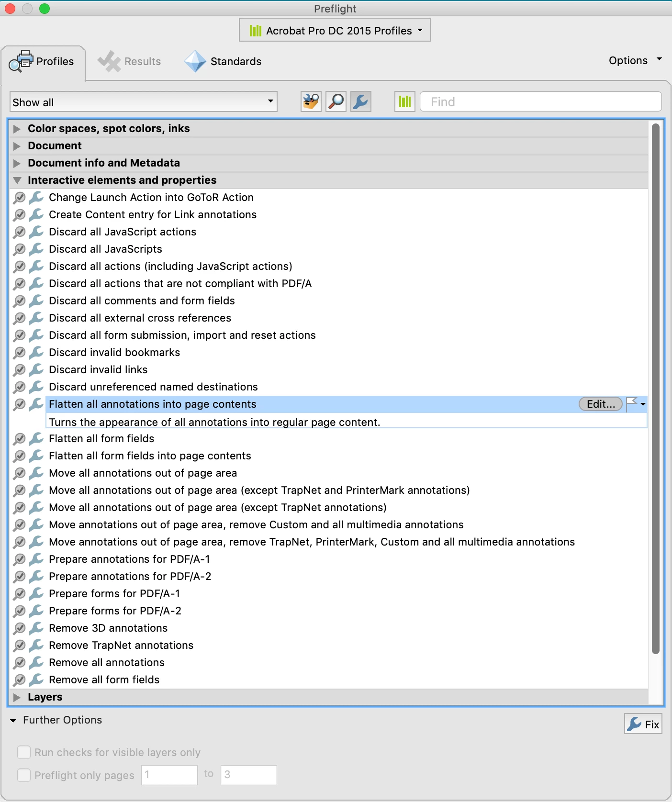The image size is (672, 802).
Task: Click wrench icon beside Remove 3D annotations
Action: coord(36,628)
